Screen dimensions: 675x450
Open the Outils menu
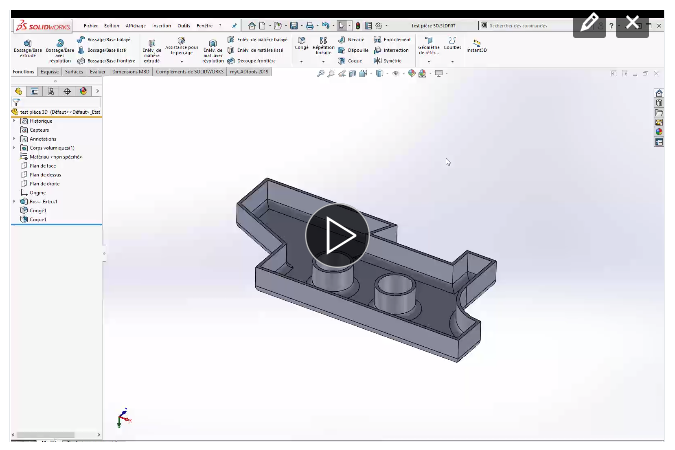click(184, 26)
